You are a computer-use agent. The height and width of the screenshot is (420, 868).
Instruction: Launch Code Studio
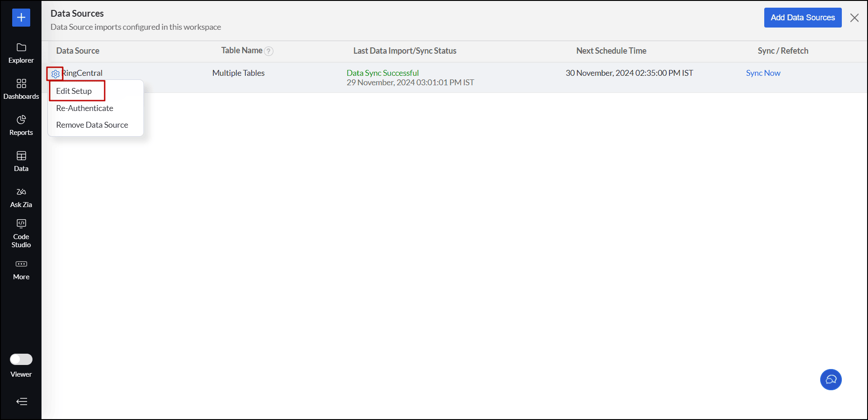click(x=21, y=232)
